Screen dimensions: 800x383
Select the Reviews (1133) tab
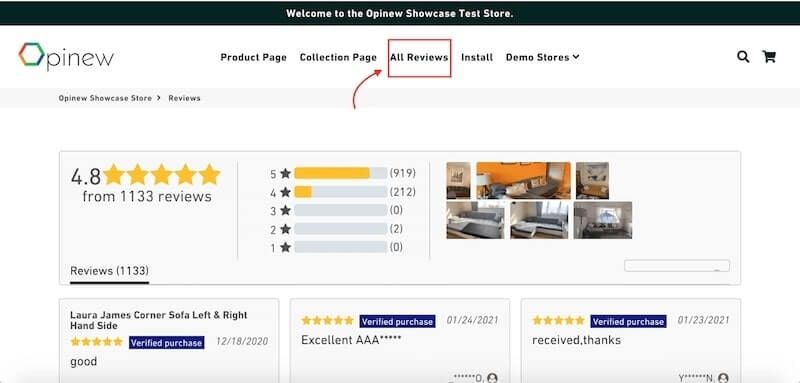109,271
